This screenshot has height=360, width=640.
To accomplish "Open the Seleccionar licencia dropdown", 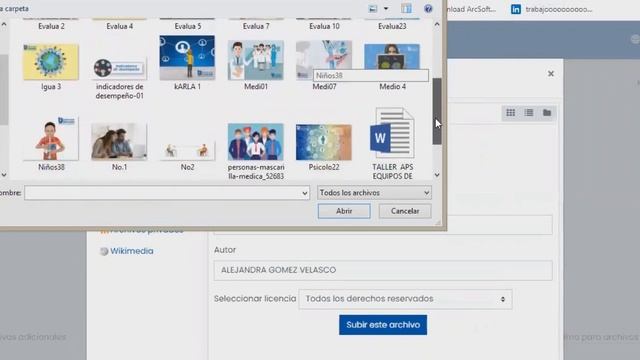I will coord(405,299).
